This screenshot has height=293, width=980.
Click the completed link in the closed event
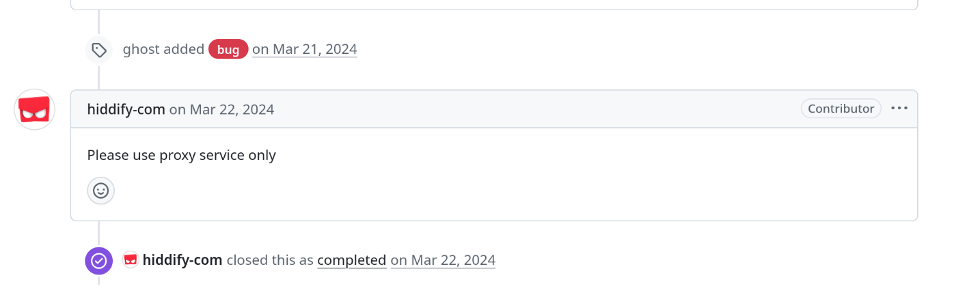click(352, 260)
